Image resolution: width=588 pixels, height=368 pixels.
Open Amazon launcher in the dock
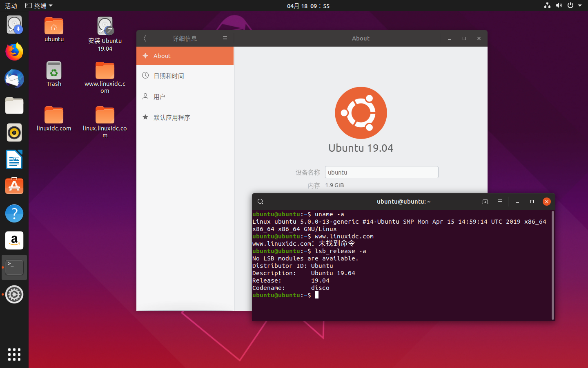14,240
